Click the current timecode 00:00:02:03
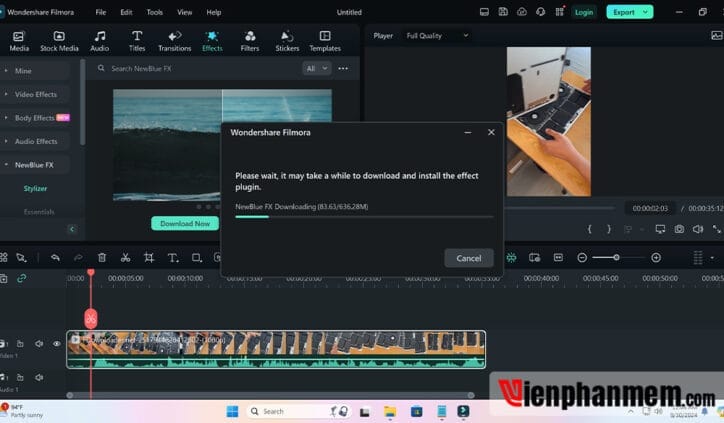The image size is (724, 423). [650, 209]
